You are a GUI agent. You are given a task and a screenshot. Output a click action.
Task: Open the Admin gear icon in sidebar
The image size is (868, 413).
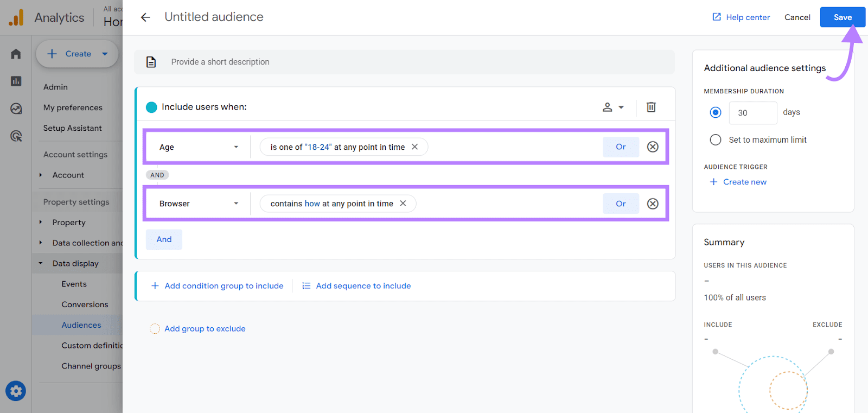[16, 391]
